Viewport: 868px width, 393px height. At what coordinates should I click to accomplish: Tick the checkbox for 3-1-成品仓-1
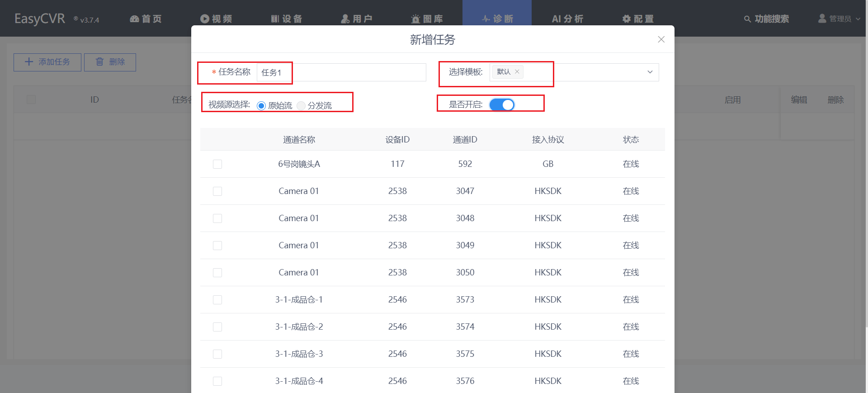pyautogui.click(x=217, y=300)
